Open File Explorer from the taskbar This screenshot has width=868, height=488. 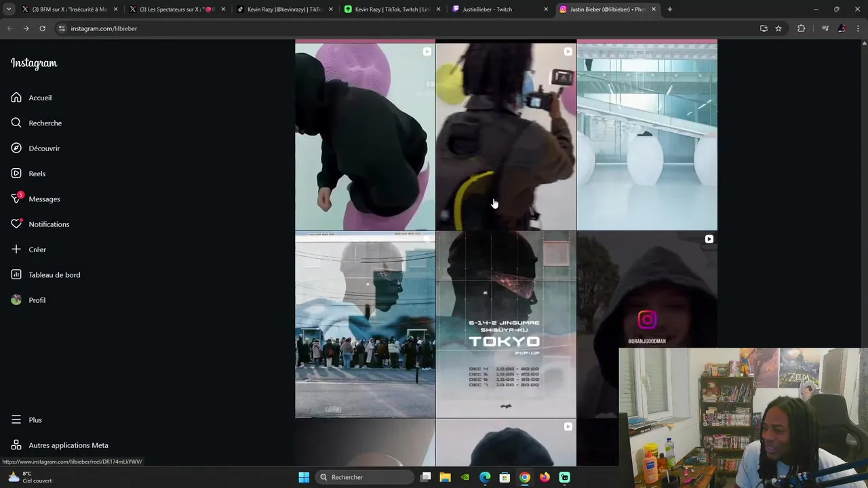point(445,477)
